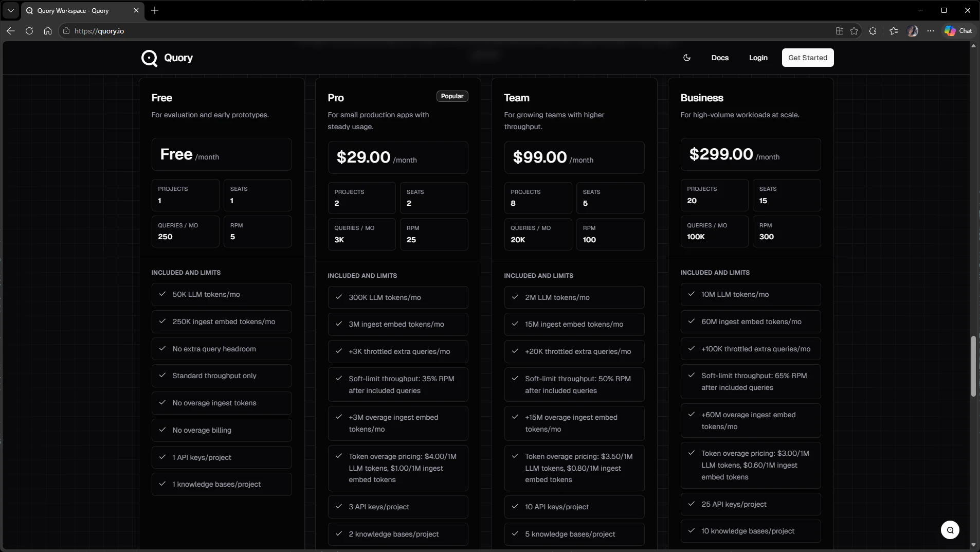The height and width of the screenshot is (552, 980).
Task: Click Business plan Projects 20 cell
Action: [714, 195]
